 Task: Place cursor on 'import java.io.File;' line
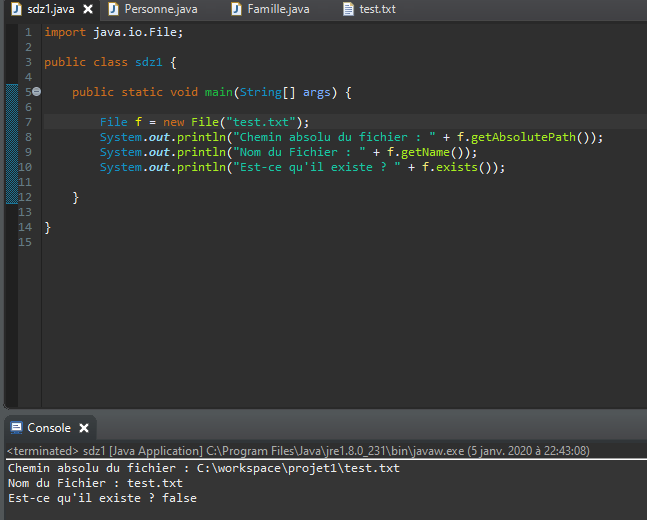pyautogui.click(x=113, y=32)
